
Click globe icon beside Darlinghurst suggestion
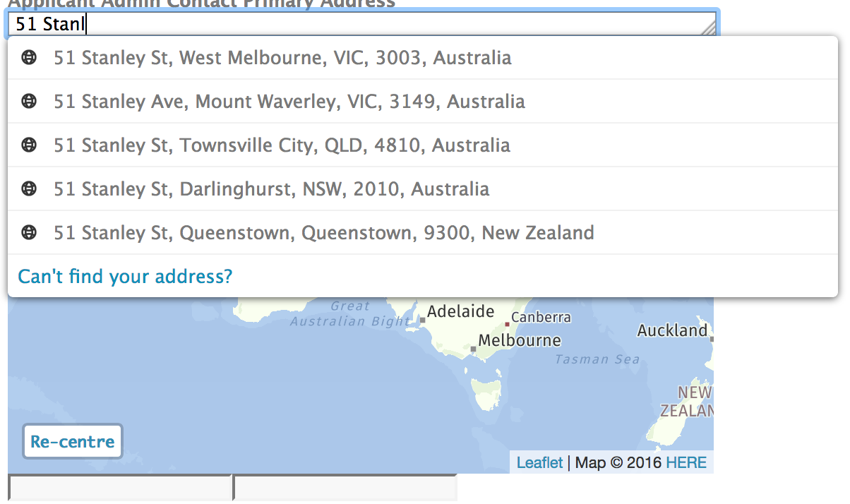point(29,189)
